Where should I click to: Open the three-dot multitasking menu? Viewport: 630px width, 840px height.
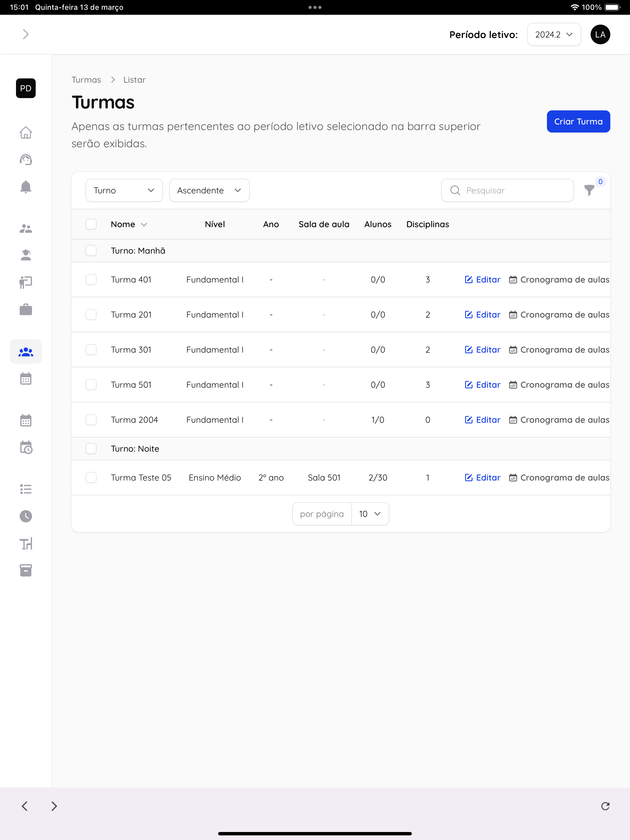(315, 7)
